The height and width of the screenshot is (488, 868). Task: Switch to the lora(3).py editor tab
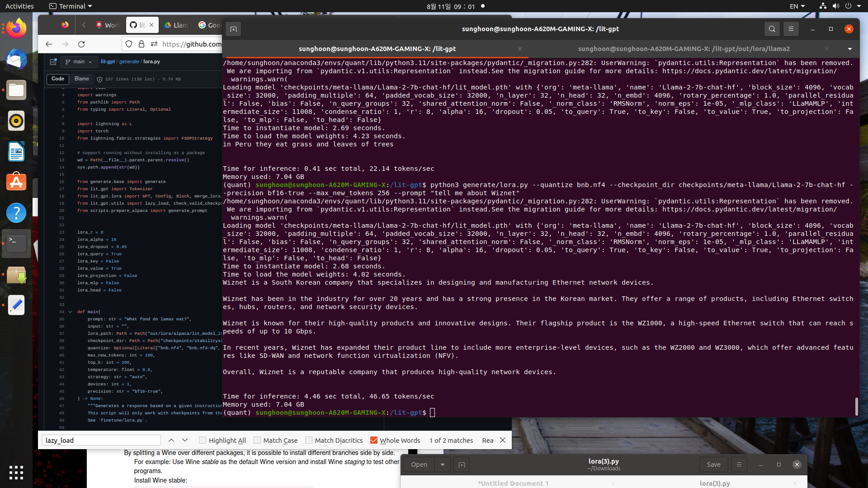pyautogui.click(x=715, y=483)
